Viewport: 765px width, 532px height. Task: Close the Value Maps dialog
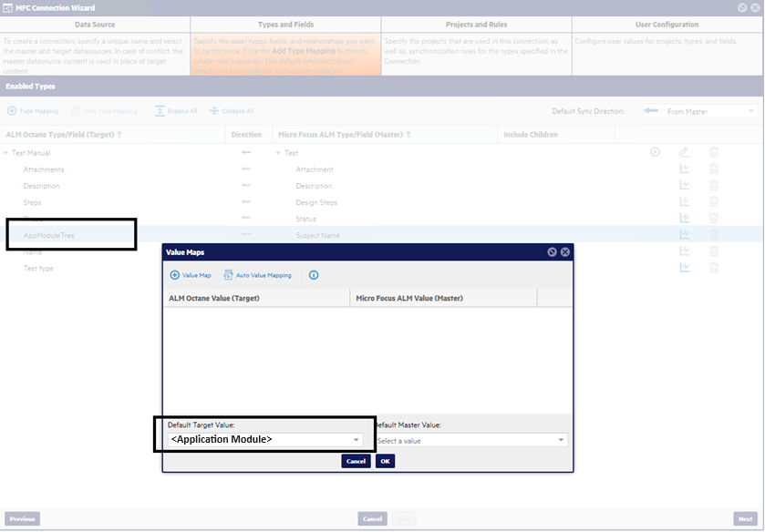pyautogui.click(x=565, y=252)
